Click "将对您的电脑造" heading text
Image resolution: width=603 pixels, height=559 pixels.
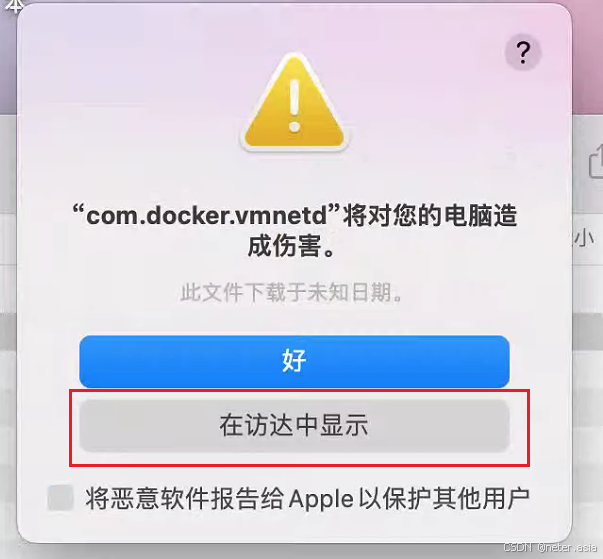click(430, 215)
